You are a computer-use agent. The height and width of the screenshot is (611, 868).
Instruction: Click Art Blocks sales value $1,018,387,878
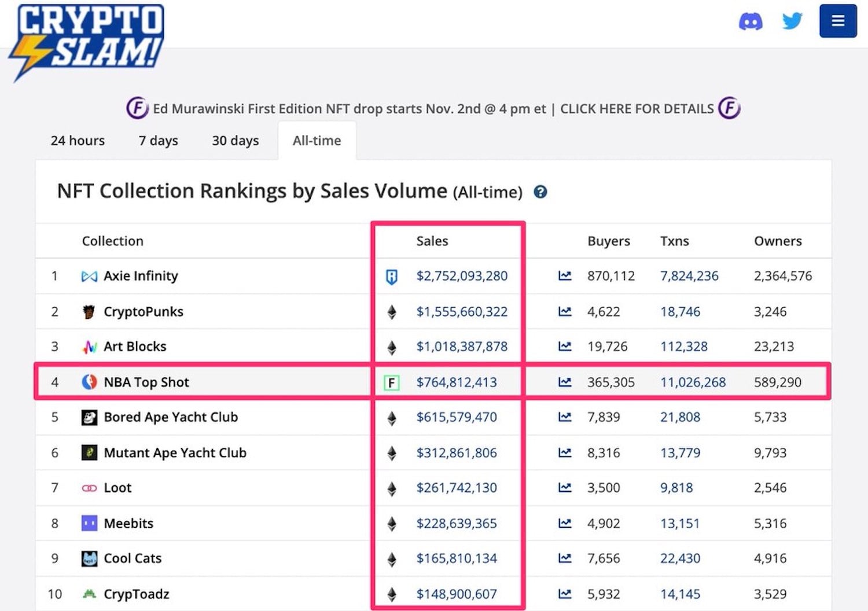(x=462, y=347)
